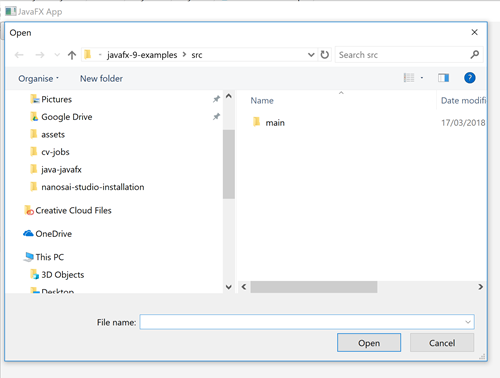The height and width of the screenshot is (378, 500).
Task: Open OneDrive in the navigation pane
Action: (x=54, y=234)
